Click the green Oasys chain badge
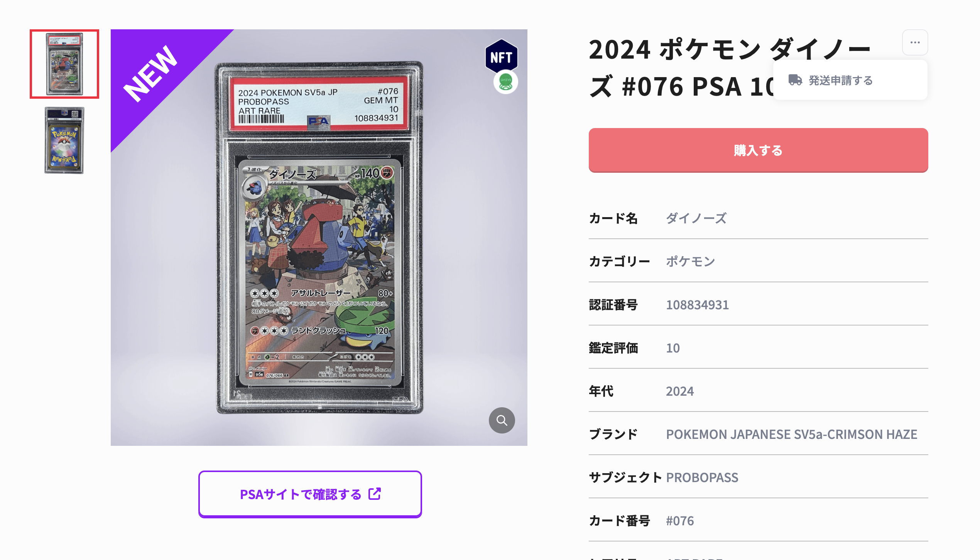Screen dimensions: 980x560 point(505,82)
